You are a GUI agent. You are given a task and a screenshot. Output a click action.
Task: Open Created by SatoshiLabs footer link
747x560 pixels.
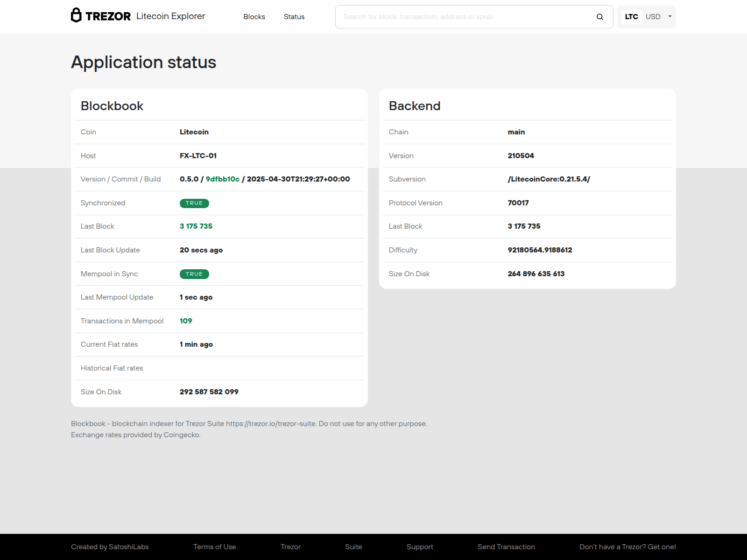[x=110, y=547]
